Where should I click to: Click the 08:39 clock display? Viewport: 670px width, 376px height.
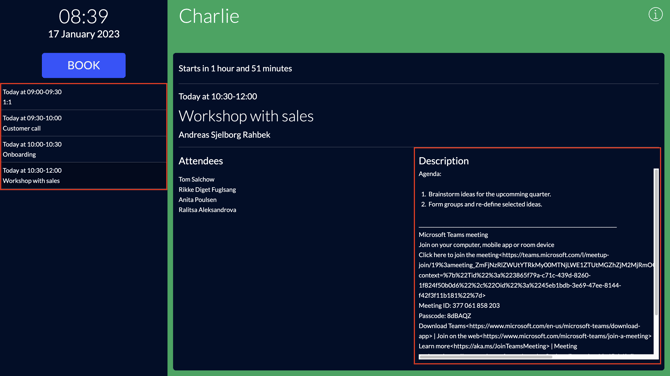pos(84,17)
